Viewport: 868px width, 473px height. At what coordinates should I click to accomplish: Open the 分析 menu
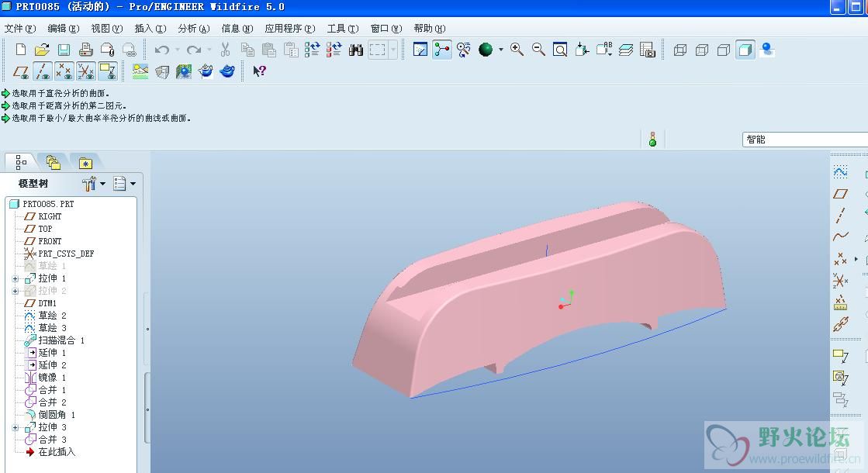point(194,28)
